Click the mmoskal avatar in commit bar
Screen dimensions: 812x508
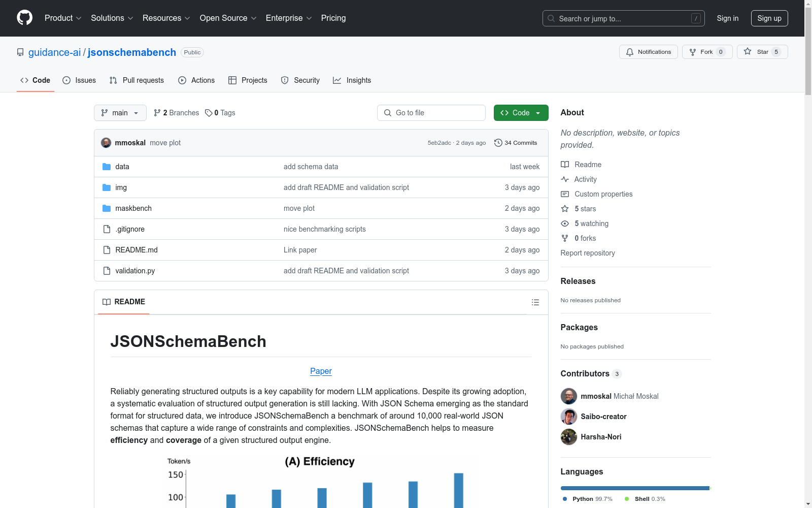click(106, 143)
